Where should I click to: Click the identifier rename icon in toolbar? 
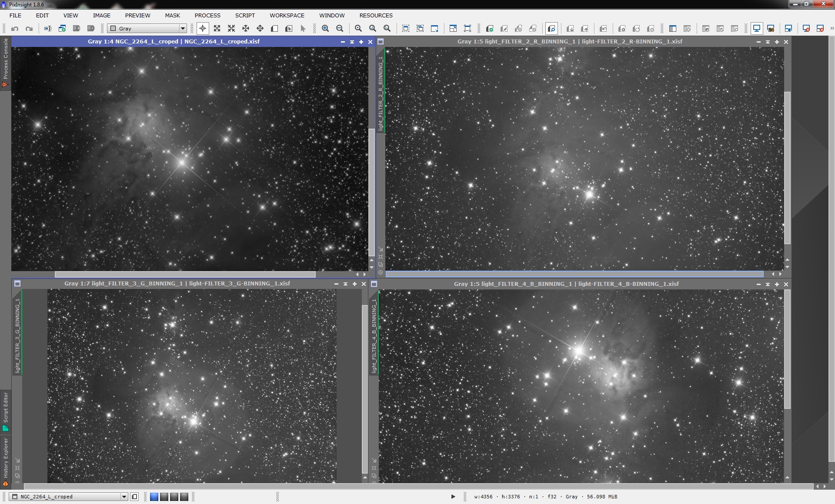pos(48,29)
